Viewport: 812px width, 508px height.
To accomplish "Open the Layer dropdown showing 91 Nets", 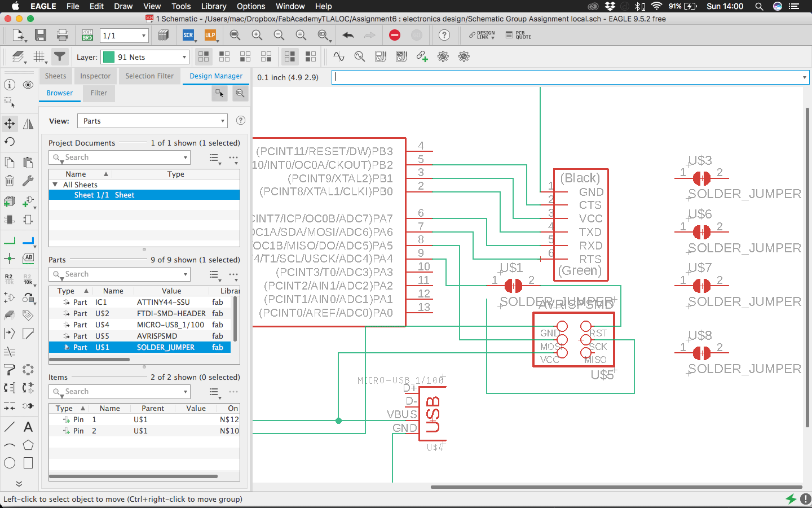I will point(145,57).
